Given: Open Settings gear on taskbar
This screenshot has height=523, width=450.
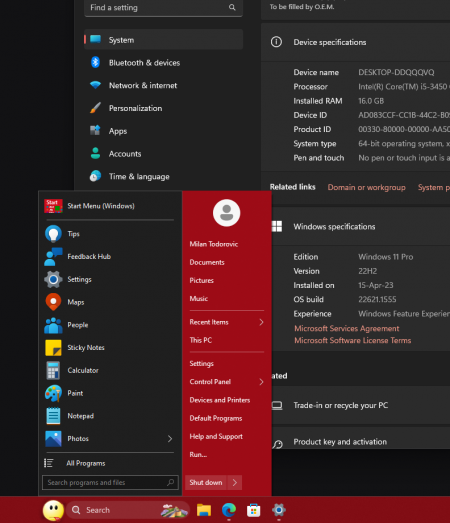Looking at the screenshot, I should 279,510.
